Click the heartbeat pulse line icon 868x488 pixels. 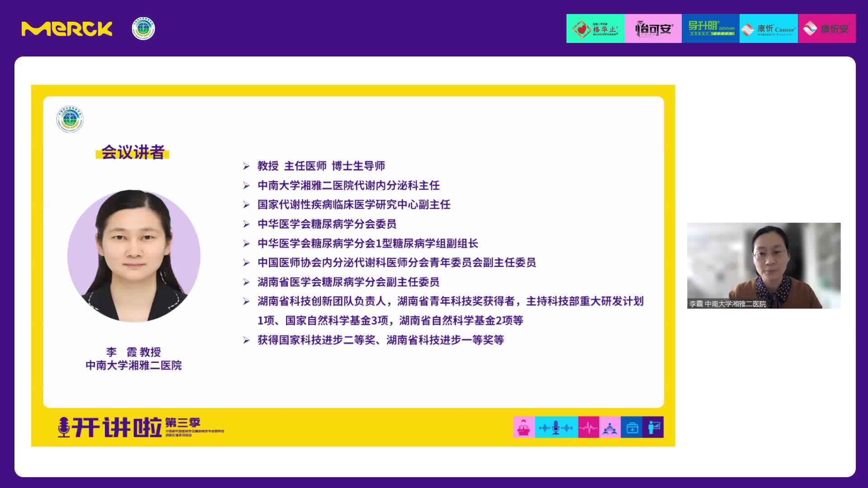click(x=588, y=427)
